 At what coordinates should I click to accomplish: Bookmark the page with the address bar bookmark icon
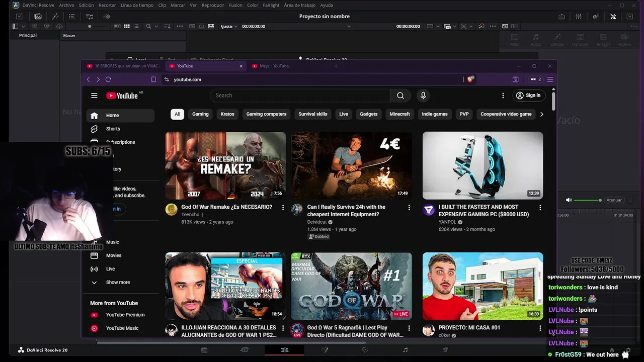click(153, 79)
